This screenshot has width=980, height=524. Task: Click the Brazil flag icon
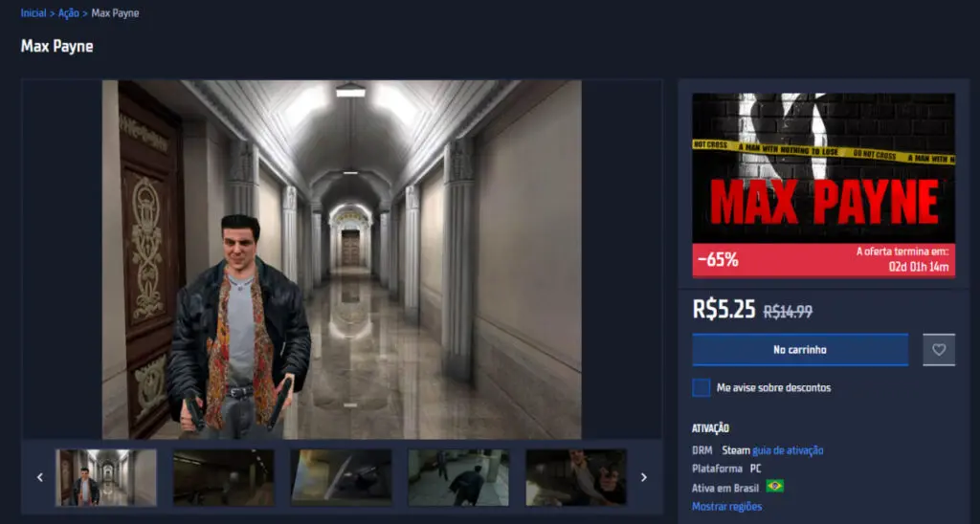pos(774,487)
